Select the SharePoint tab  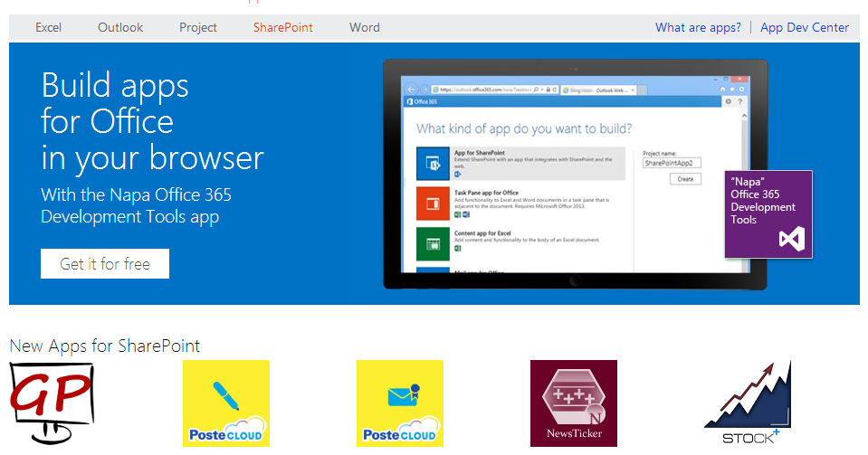pyautogui.click(x=283, y=27)
